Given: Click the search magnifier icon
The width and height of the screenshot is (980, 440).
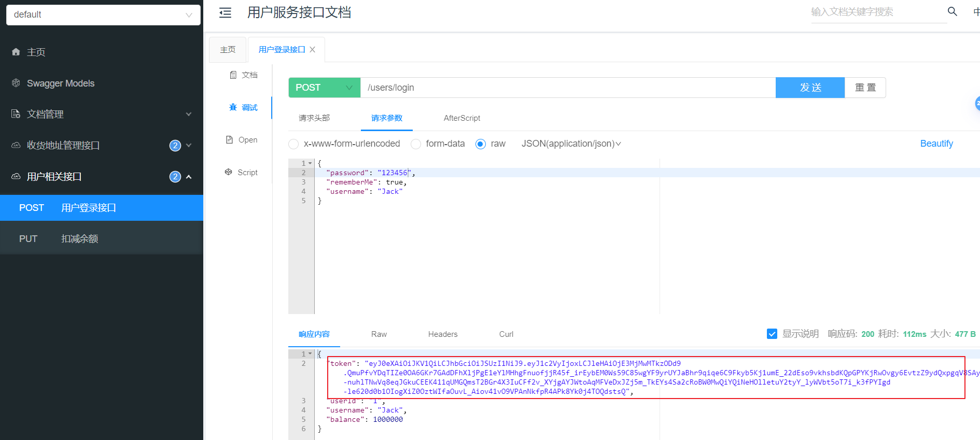Looking at the screenshot, I should coord(952,11).
